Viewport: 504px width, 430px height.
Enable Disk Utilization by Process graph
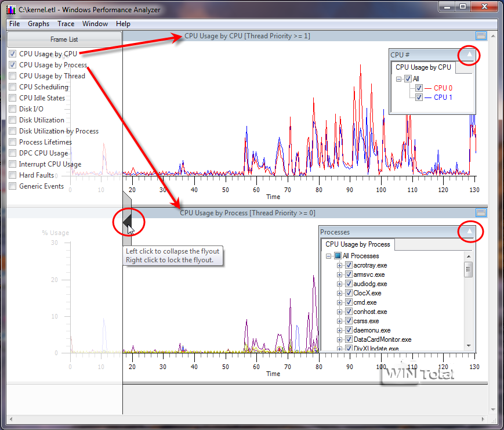pos(13,131)
